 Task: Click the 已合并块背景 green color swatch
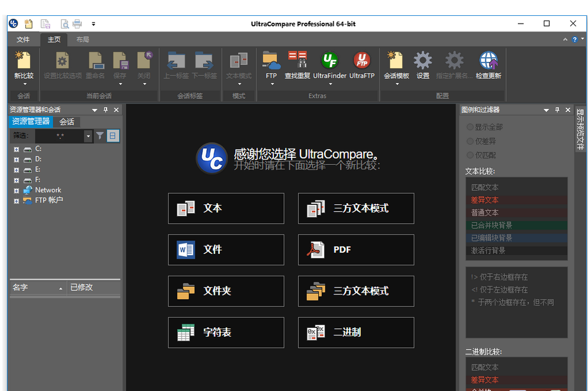[x=517, y=226]
